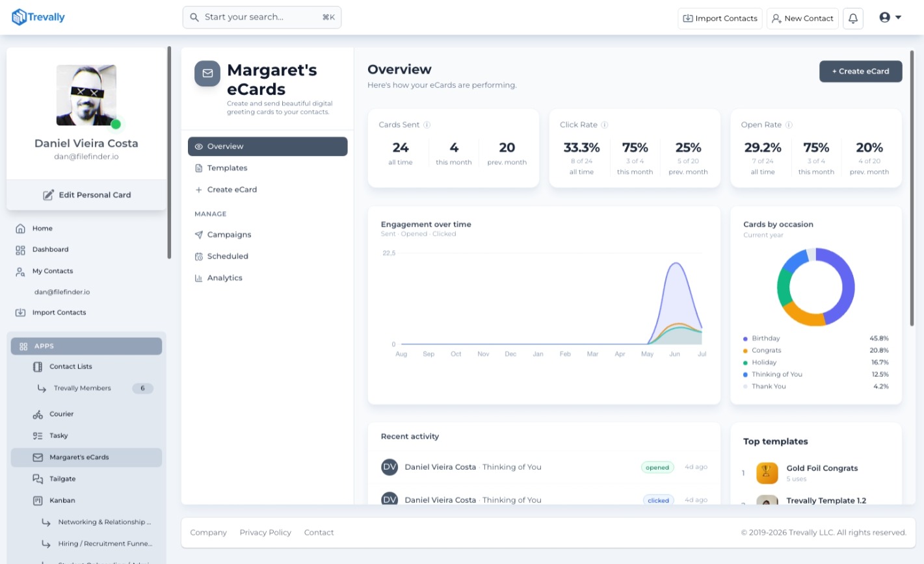Screen dimensions: 924x564
Task: Click the Margaret's eCards header envelope icon
Action: point(207,73)
